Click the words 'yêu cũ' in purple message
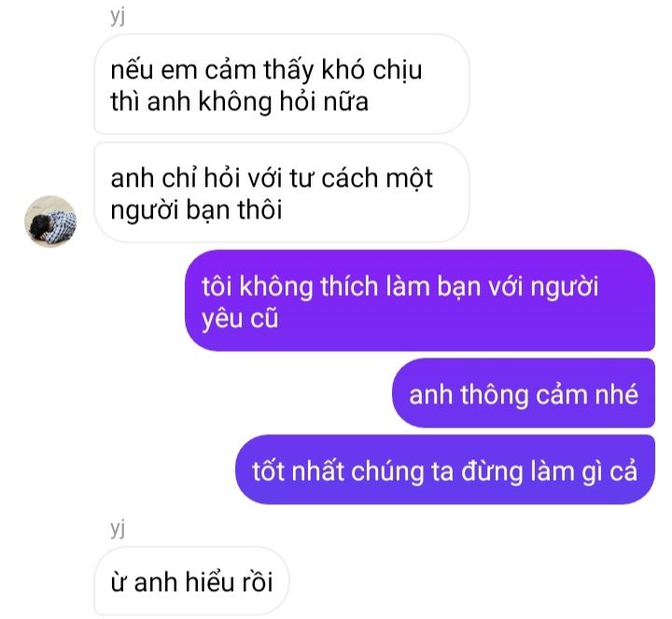 [240, 319]
